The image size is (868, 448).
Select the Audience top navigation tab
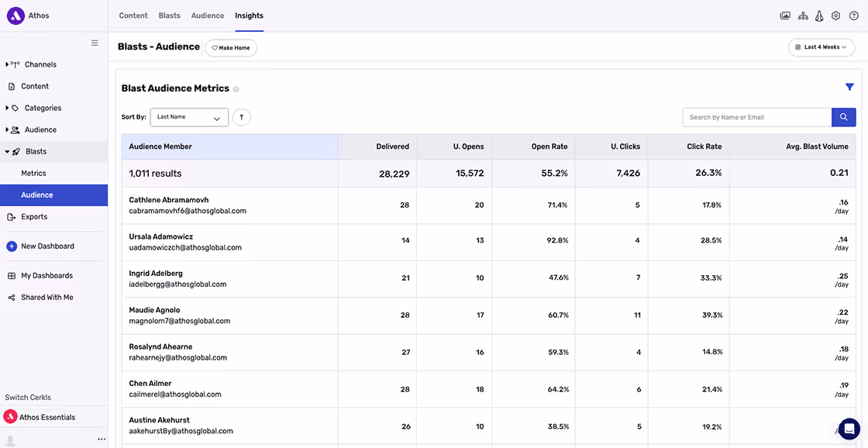(x=207, y=16)
